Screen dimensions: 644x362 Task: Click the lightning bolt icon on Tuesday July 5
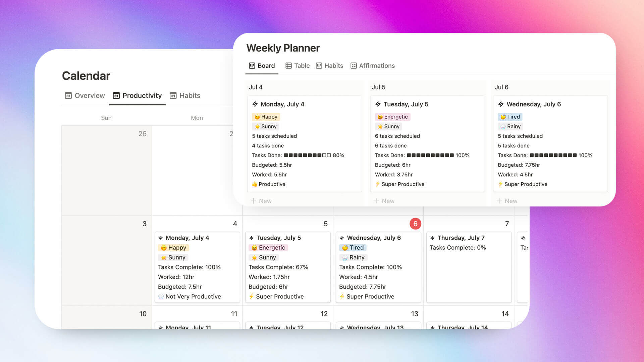pos(378,104)
